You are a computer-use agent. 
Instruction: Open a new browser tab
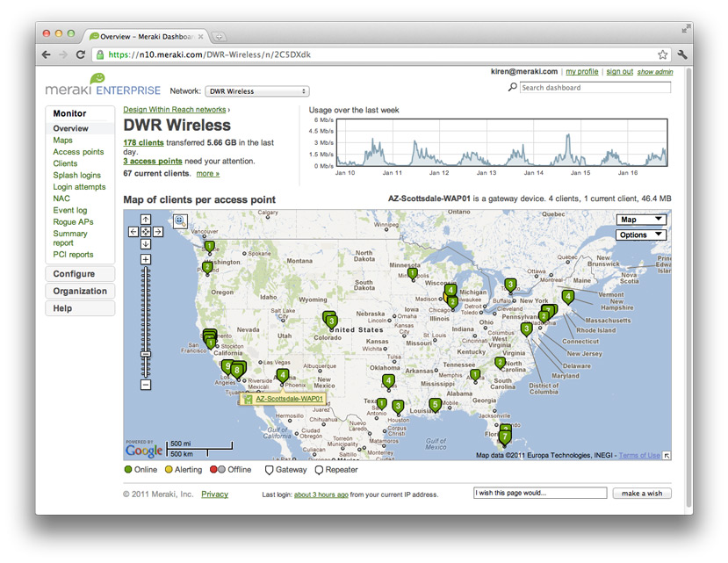[x=218, y=36]
